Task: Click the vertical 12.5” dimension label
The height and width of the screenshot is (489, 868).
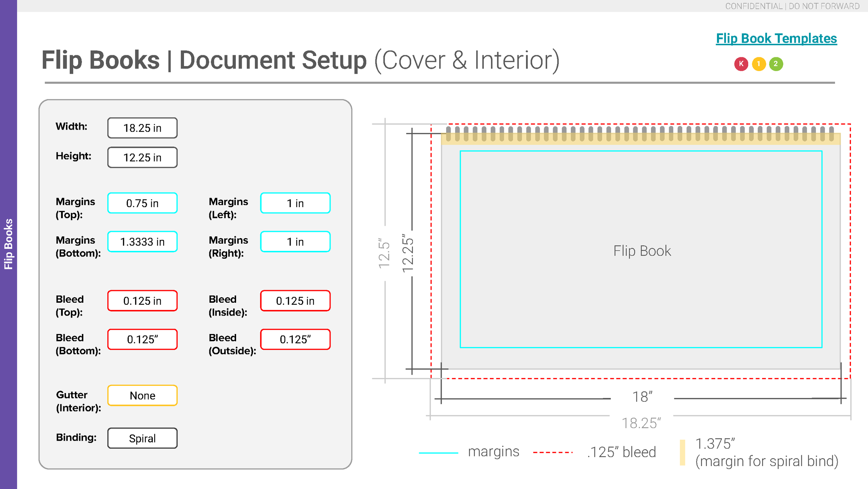Action: (x=384, y=253)
